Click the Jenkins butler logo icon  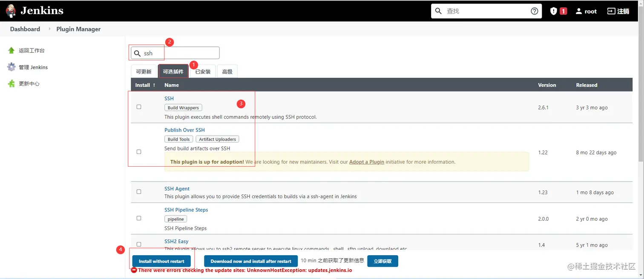tap(11, 11)
